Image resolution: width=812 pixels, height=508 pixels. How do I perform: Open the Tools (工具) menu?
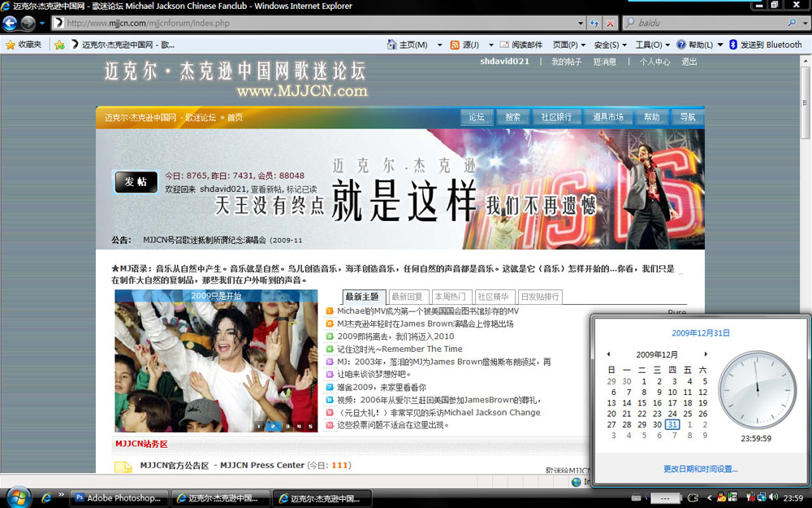(653, 45)
